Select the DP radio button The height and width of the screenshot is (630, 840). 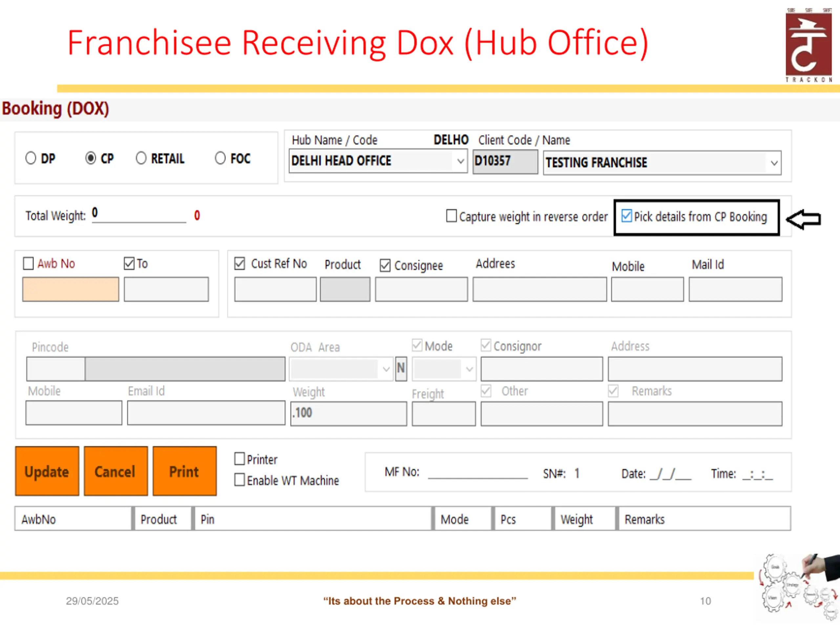(x=31, y=158)
